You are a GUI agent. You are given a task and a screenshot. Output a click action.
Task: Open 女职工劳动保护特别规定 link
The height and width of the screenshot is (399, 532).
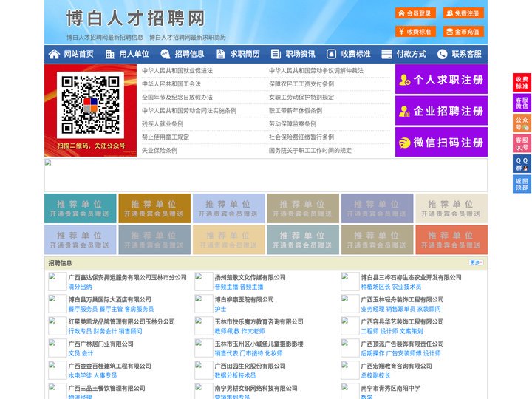301,98
